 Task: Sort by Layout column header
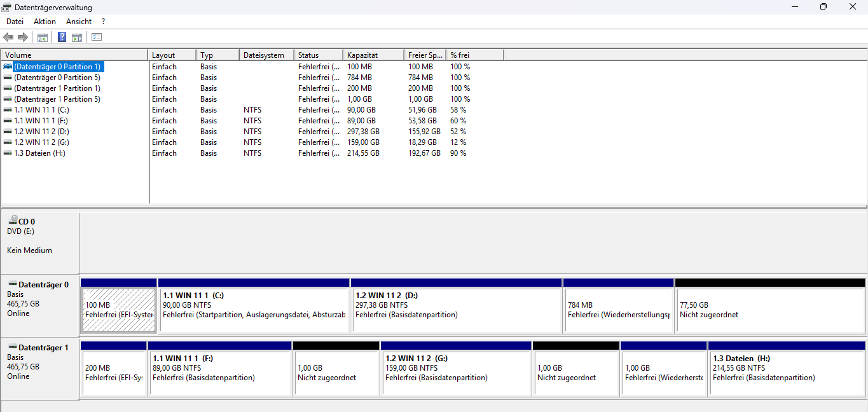pyautogui.click(x=172, y=55)
